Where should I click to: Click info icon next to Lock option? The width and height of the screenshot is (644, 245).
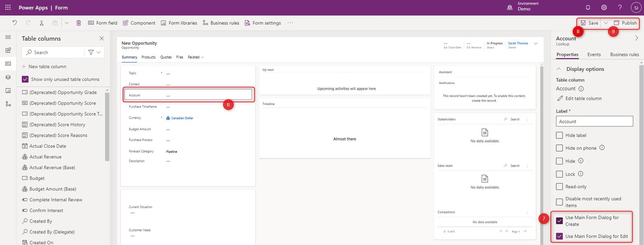click(x=581, y=174)
